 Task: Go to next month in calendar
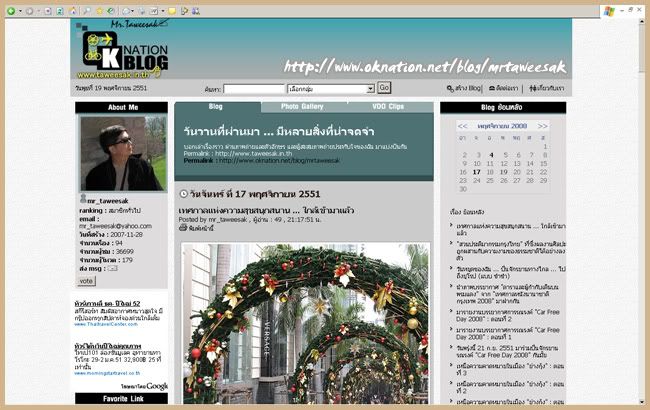(542, 126)
